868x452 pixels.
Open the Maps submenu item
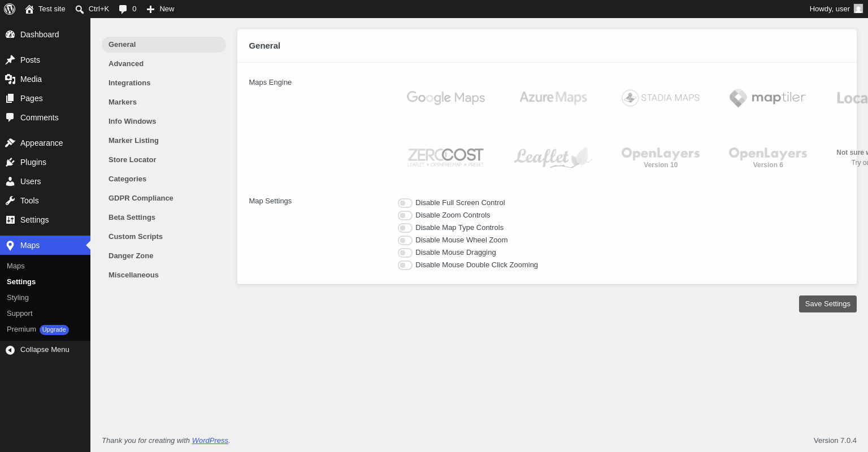(x=45, y=266)
